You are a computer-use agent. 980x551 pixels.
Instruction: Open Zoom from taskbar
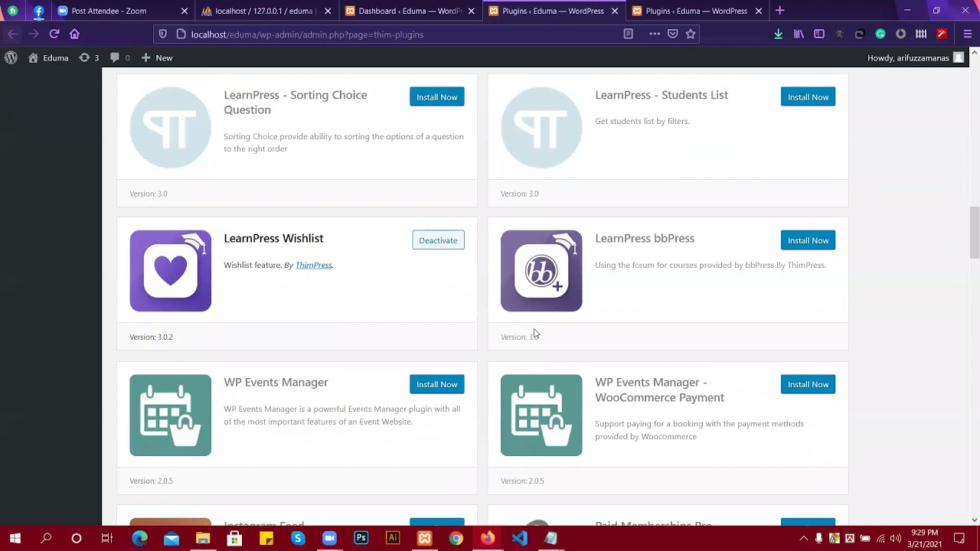(x=329, y=539)
